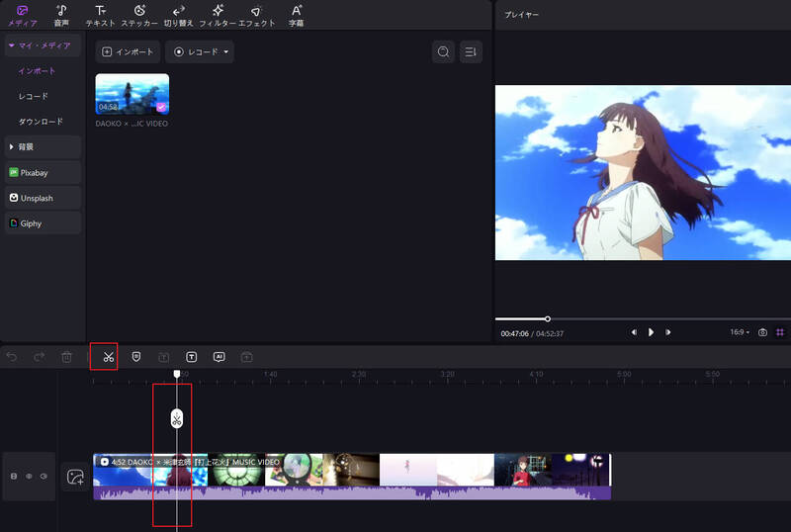791x532 pixels.
Task: Toggle the middle icon in the track header
Action: (x=29, y=476)
